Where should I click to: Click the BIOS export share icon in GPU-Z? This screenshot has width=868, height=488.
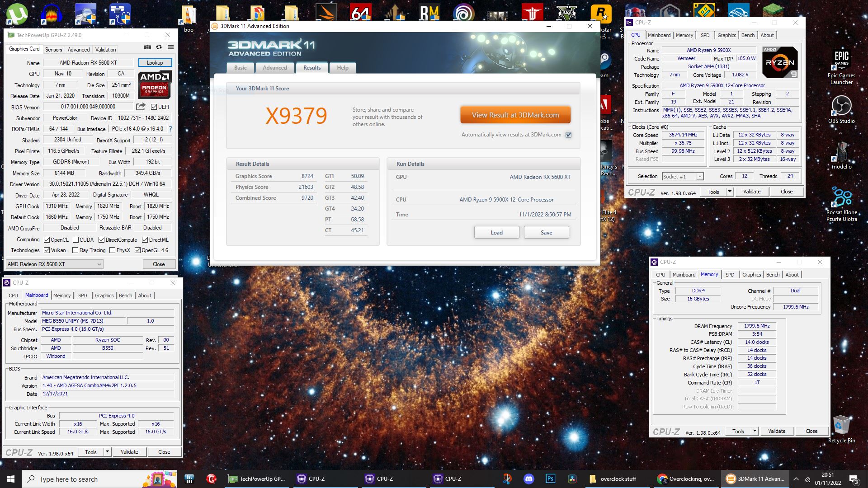141,107
